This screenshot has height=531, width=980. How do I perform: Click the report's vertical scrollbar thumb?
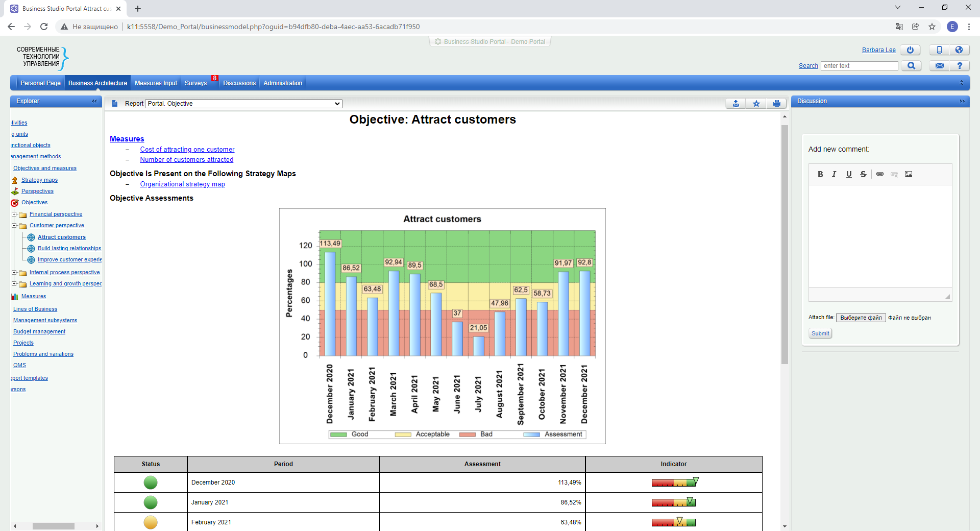[785, 245]
